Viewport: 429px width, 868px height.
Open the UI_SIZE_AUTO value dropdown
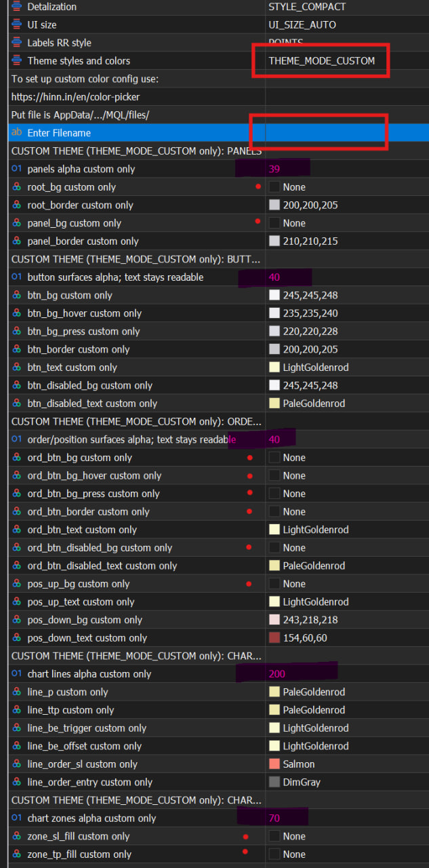(x=347, y=25)
